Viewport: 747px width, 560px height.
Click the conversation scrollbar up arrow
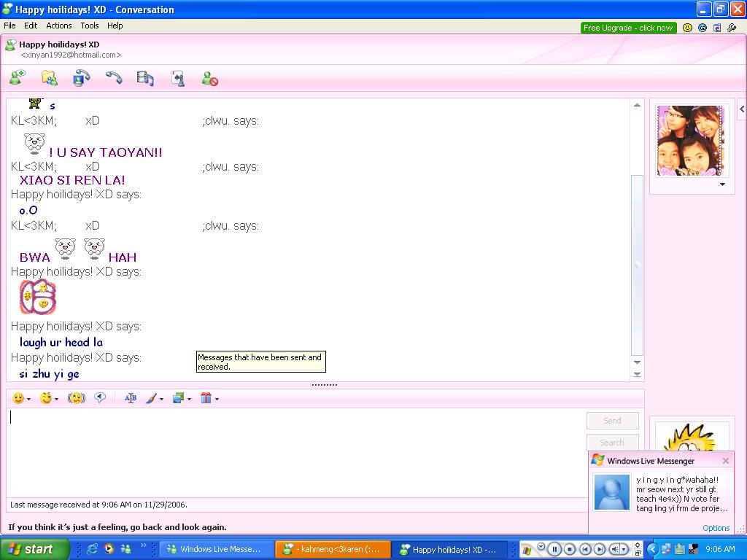pos(637,105)
